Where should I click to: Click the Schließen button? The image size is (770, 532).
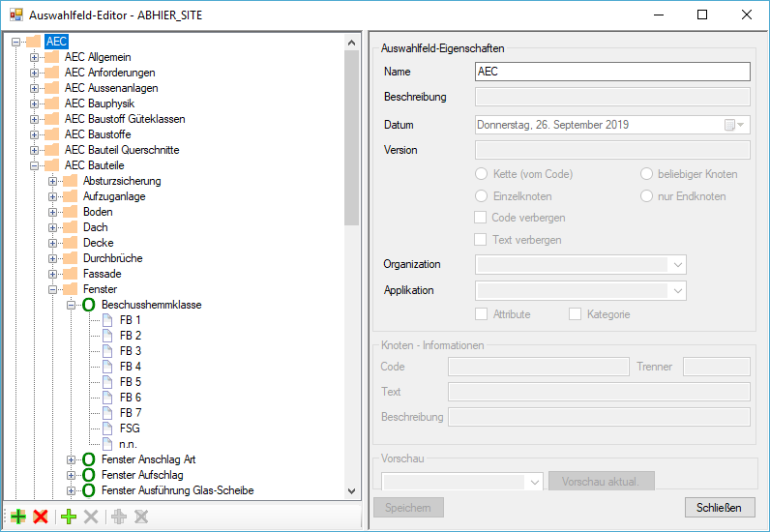[720, 508]
